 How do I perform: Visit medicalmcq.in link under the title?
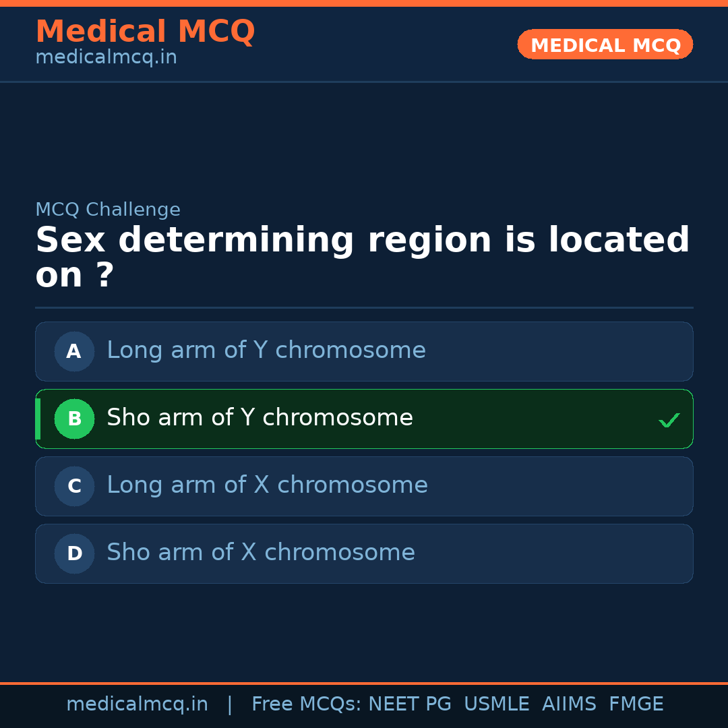(x=106, y=57)
